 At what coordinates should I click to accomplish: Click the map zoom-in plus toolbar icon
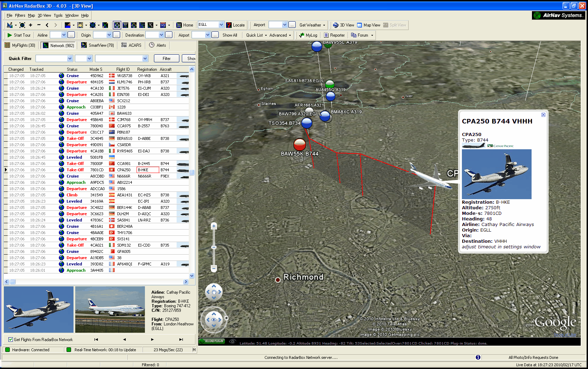[x=31, y=25]
